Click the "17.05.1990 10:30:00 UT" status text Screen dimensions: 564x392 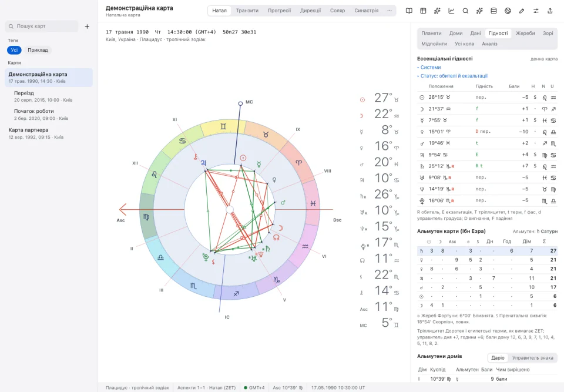(338, 388)
